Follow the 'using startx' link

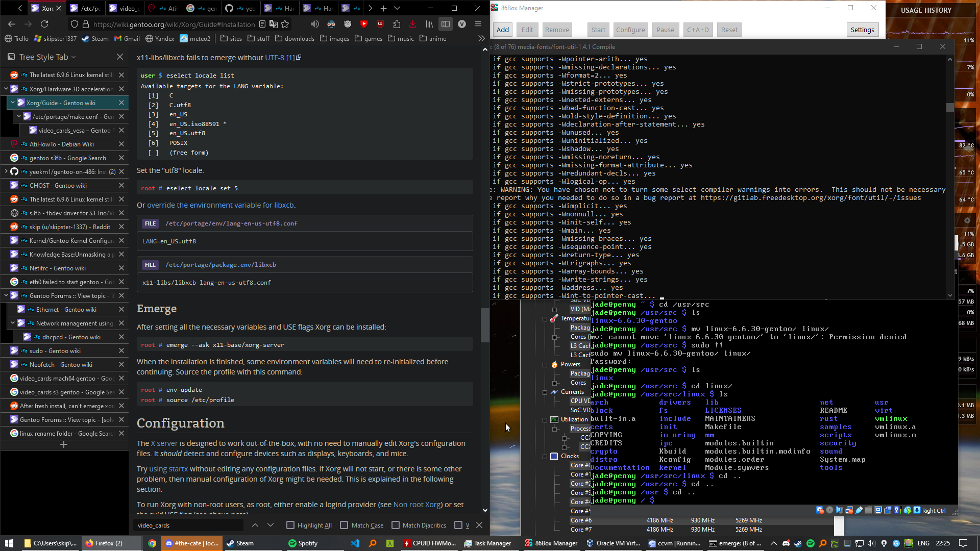click(168, 469)
